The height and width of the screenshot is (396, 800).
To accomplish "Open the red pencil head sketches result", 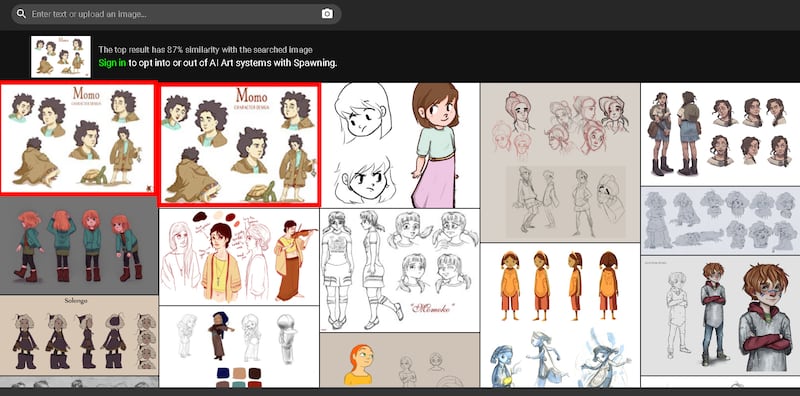I will pyautogui.click(x=560, y=162).
